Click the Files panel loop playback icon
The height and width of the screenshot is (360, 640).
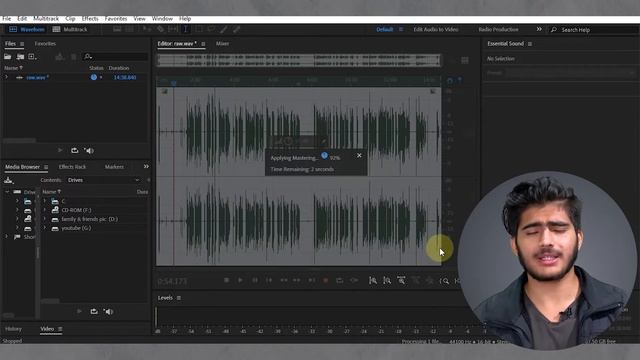[x=75, y=151]
